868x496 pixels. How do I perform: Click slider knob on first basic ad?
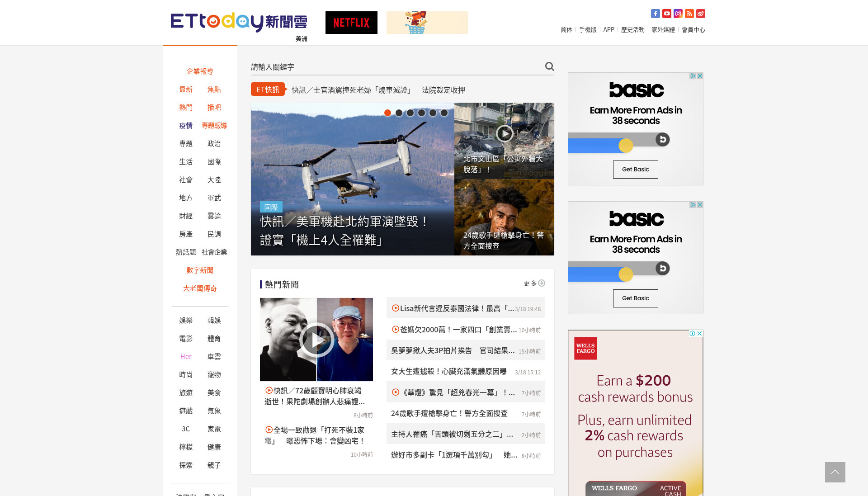coord(626,146)
